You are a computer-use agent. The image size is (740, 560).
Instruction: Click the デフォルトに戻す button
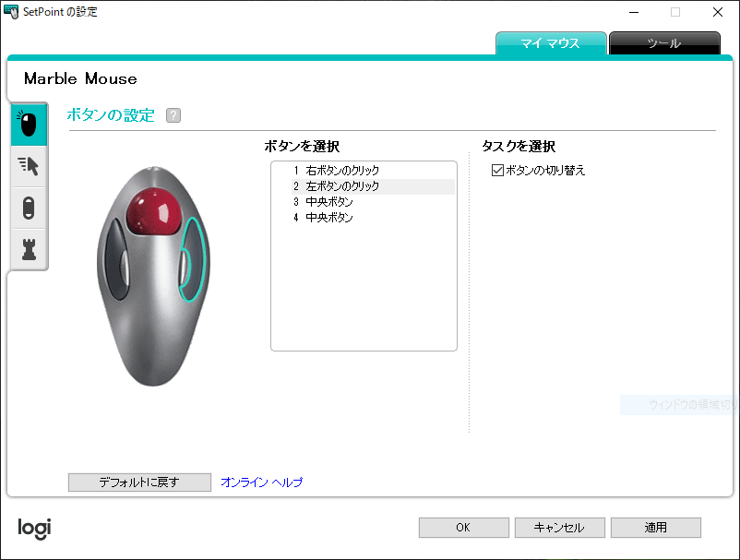click(x=139, y=483)
